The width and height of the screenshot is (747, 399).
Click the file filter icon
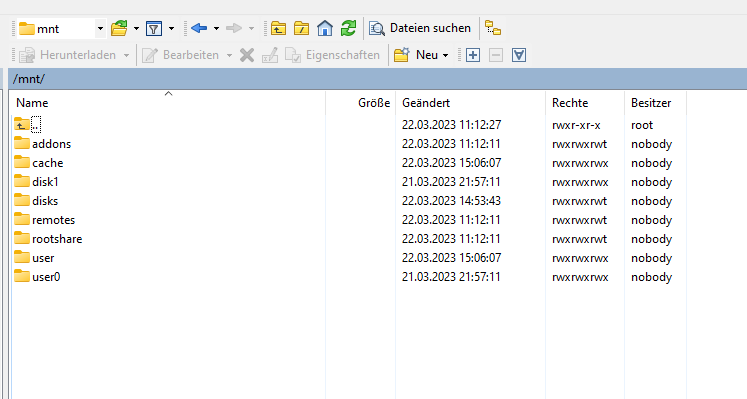[154, 29]
